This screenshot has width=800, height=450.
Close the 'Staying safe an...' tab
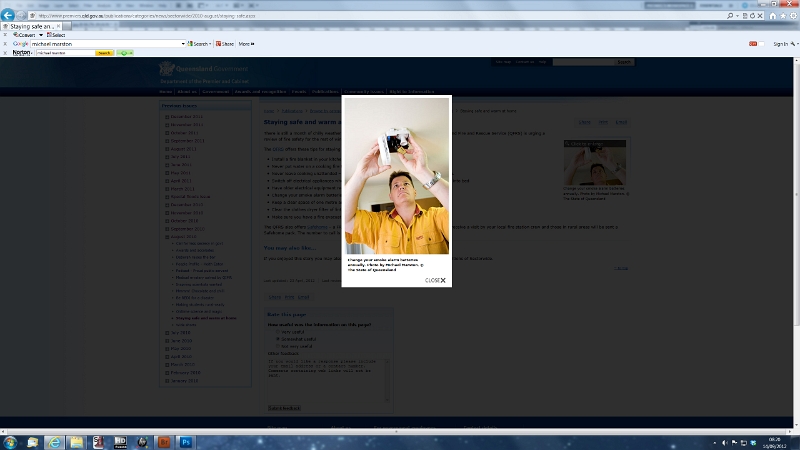[58, 26]
